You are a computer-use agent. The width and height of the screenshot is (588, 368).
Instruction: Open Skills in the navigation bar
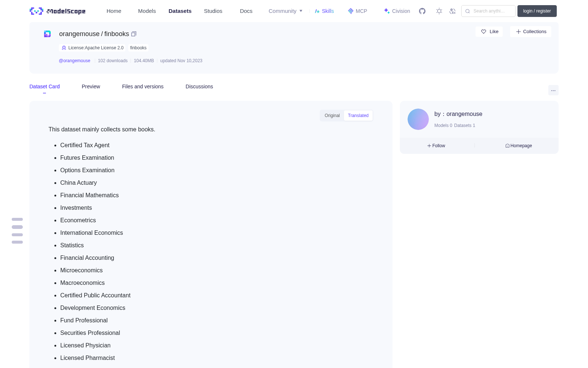tap(324, 11)
